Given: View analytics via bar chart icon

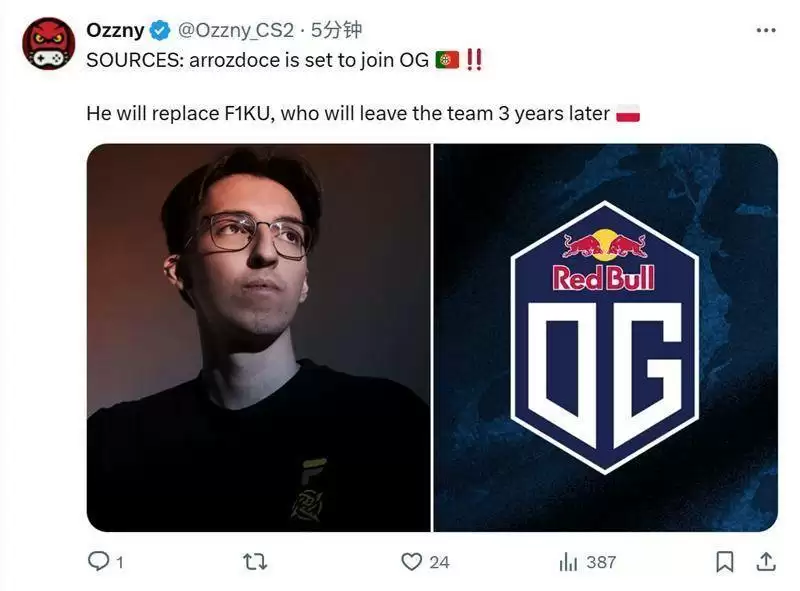Looking at the screenshot, I should [568, 562].
